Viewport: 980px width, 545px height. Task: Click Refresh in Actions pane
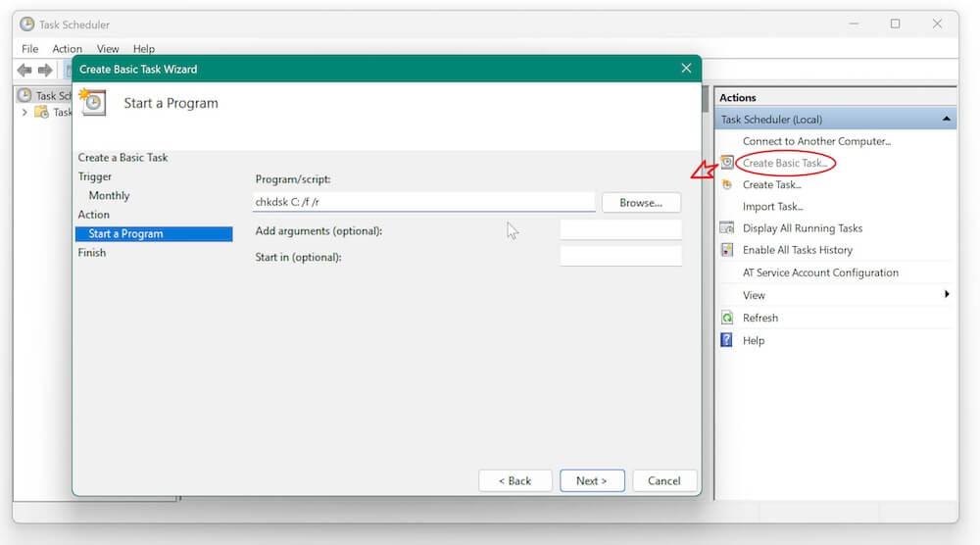[x=760, y=318]
